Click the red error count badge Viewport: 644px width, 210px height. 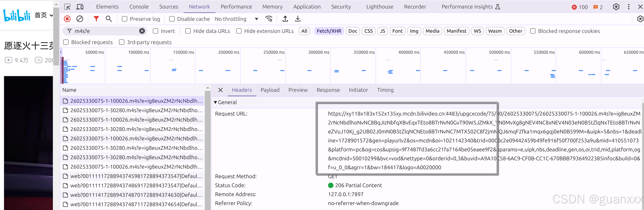[x=580, y=7]
